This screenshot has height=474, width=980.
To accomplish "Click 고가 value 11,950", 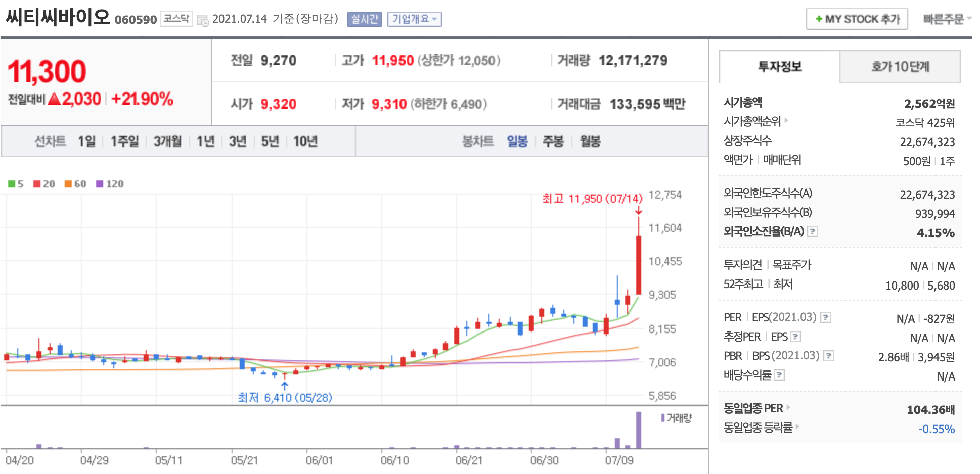I will coord(393,61).
